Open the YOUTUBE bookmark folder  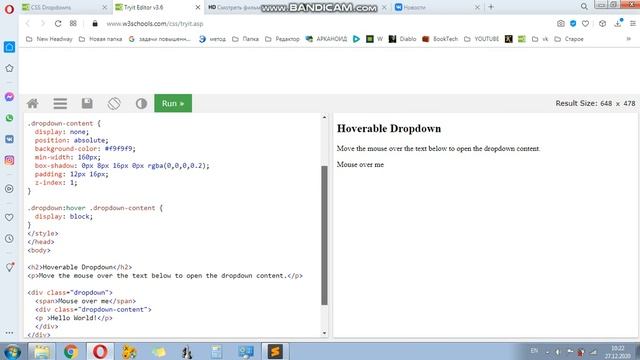point(482,39)
